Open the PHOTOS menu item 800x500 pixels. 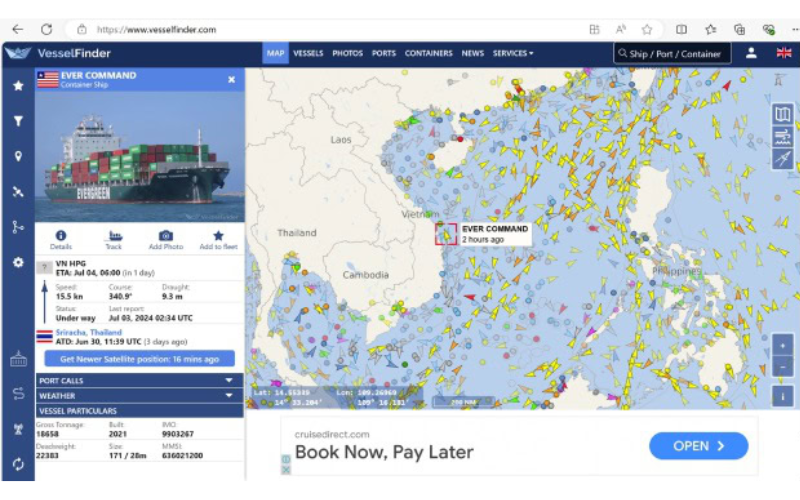coord(347,53)
